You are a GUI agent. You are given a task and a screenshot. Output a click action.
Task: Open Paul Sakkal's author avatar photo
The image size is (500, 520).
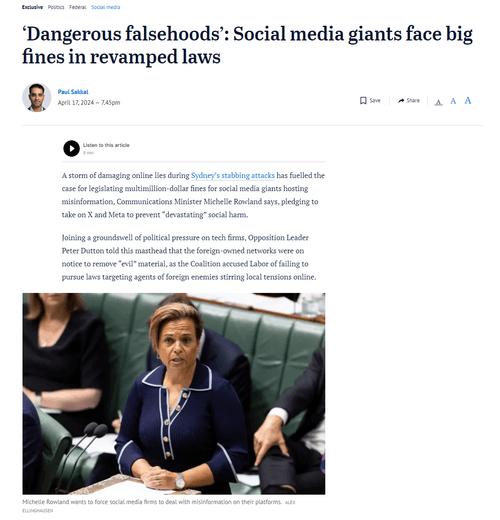(x=37, y=97)
